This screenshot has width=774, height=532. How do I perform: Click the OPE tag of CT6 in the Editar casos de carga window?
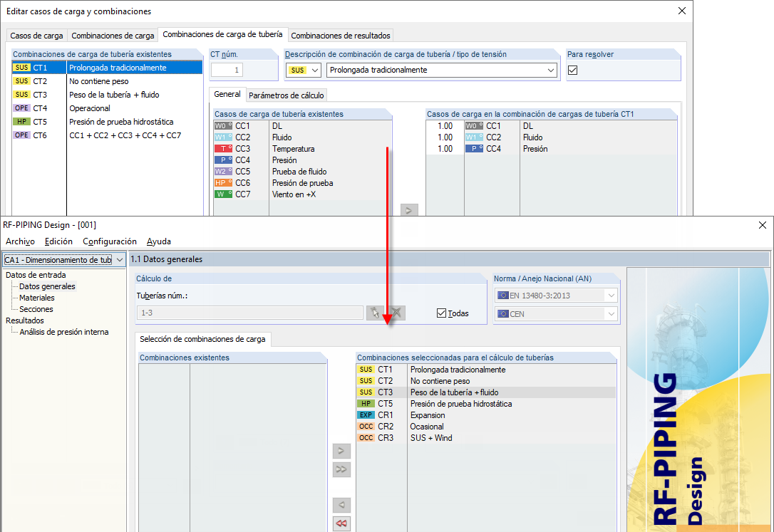pos(21,135)
